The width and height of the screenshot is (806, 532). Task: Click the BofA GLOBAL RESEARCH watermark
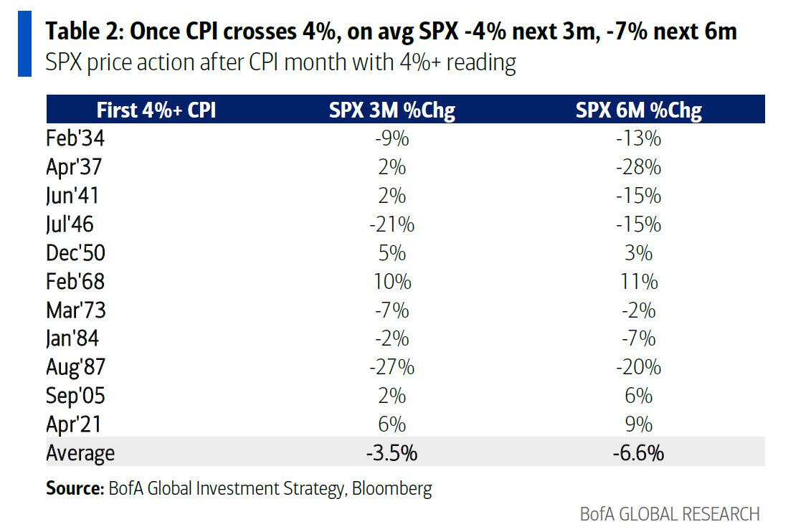(670, 514)
